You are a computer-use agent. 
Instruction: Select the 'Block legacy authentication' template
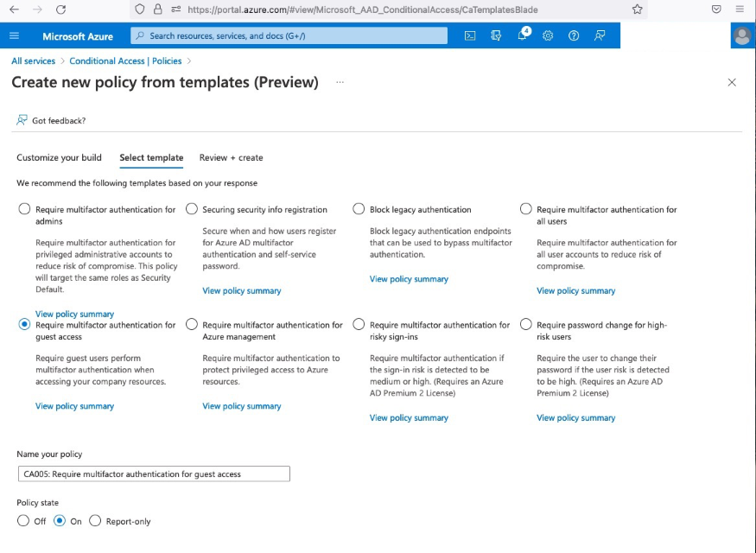(359, 209)
